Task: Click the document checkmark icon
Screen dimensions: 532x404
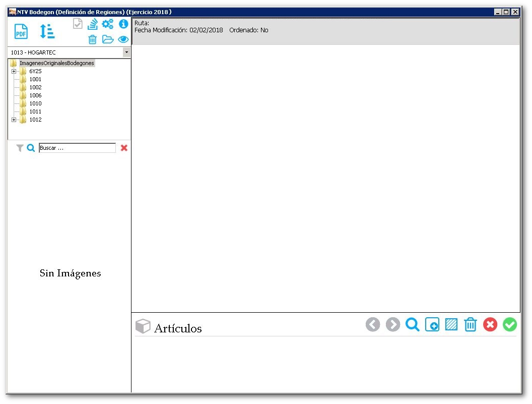Action: (78, 23)
